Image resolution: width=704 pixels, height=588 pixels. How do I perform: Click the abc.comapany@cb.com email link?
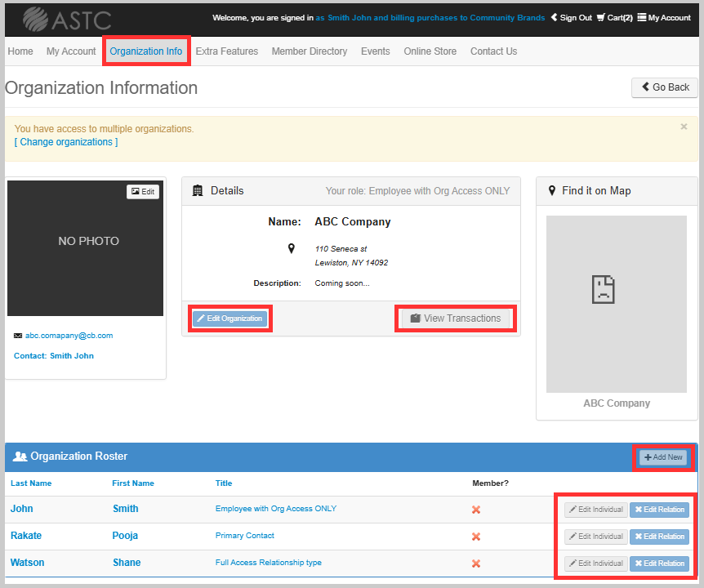click(x=69, y=336)
